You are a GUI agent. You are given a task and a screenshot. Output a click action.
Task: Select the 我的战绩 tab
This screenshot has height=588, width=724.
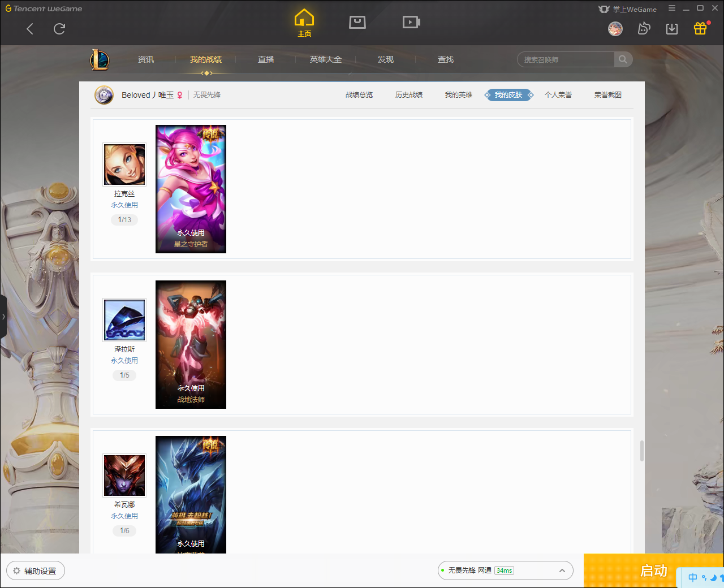pyautogui.click(x=206, y=59)
